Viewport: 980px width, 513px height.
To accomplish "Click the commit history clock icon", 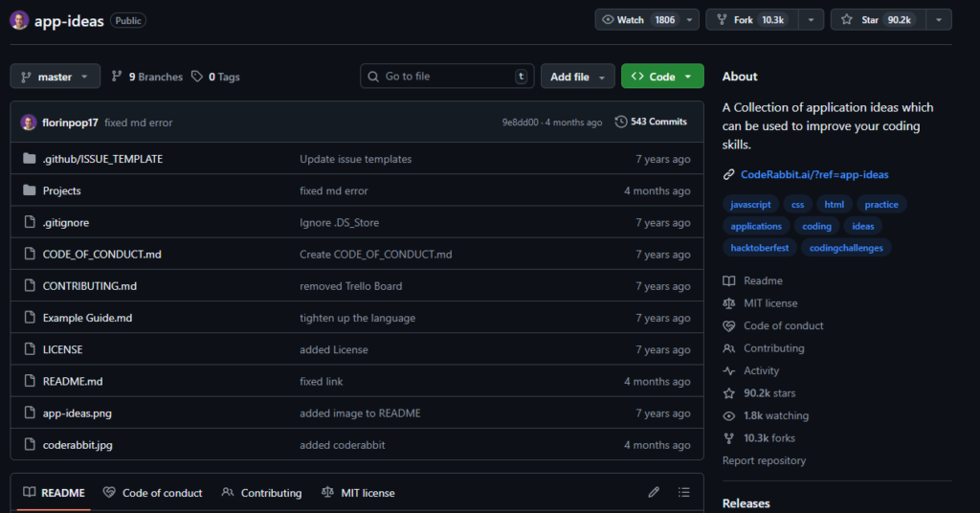I will [x=621, y=123].
